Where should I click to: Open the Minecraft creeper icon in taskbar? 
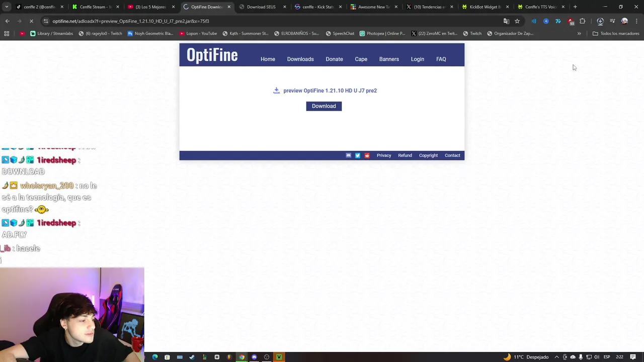279,357
